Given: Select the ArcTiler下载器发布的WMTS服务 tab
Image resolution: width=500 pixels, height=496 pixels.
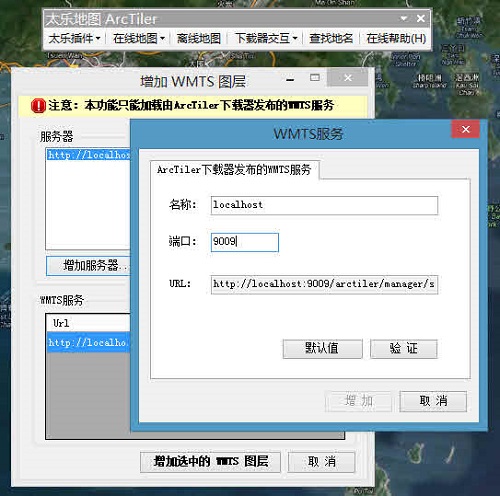Looking at the screenshot, I should (x=234, y=170).
